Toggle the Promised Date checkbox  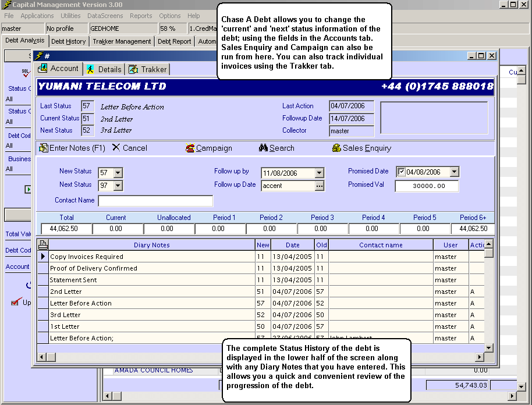401,172
